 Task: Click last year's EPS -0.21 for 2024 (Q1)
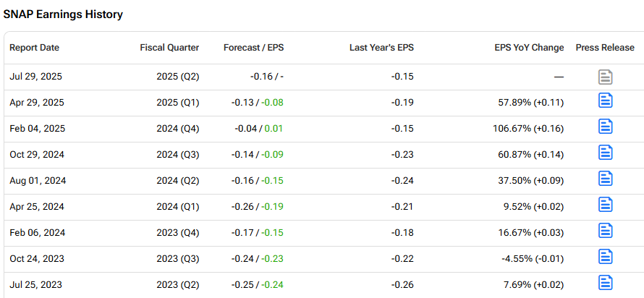click(402, 206)
